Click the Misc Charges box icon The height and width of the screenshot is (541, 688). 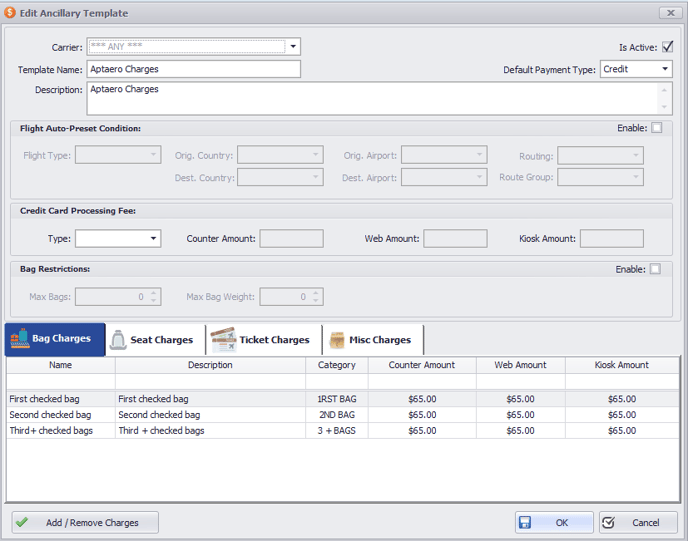(x=337, y=340)
